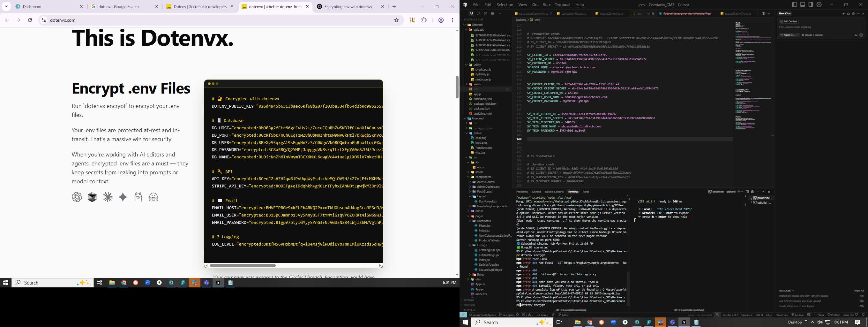
Task: Switch to the Debug Console tab
Action: 554,192
